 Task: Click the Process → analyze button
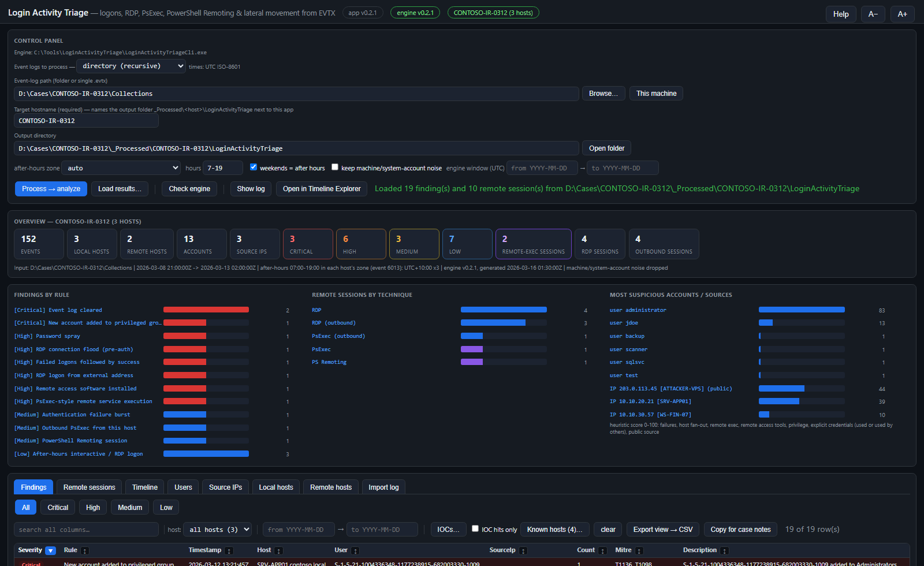tap(51, 189)
